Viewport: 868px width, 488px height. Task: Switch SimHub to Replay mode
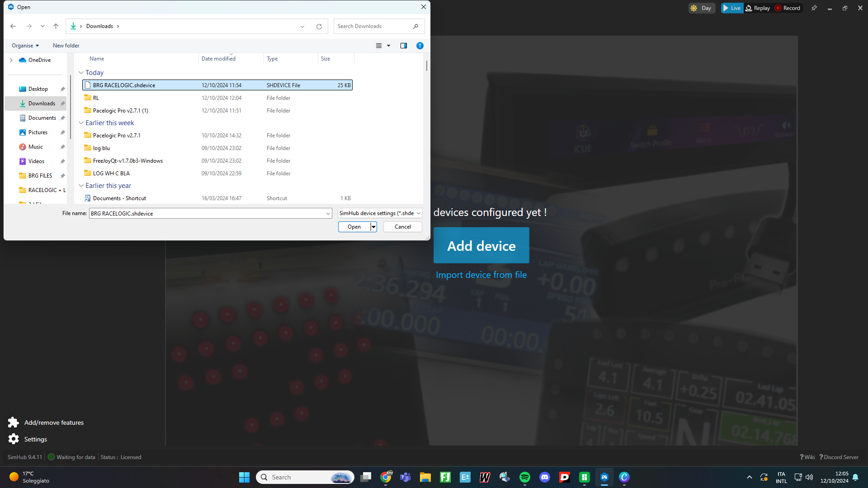[x=758, y=8]
